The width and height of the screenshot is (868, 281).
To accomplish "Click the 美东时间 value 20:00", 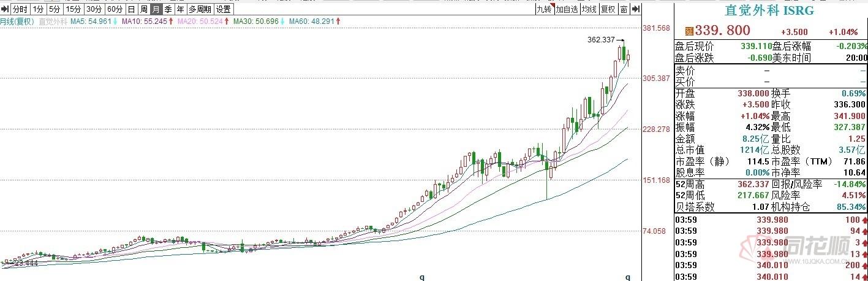I will [x=856, y=58].
